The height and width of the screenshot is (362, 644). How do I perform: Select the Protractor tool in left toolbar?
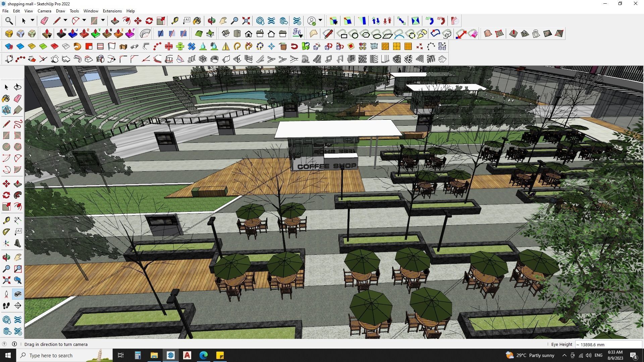coord(6,232)
